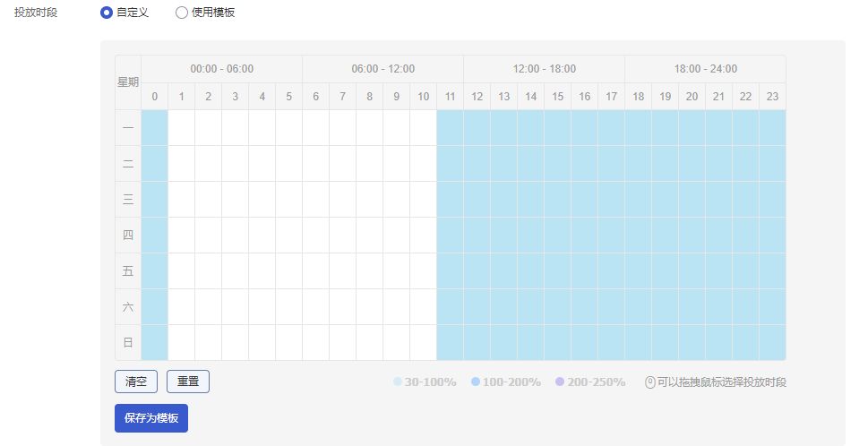Click the 五 (Friday) row label
Screen dimensions: 868x446
128,270
